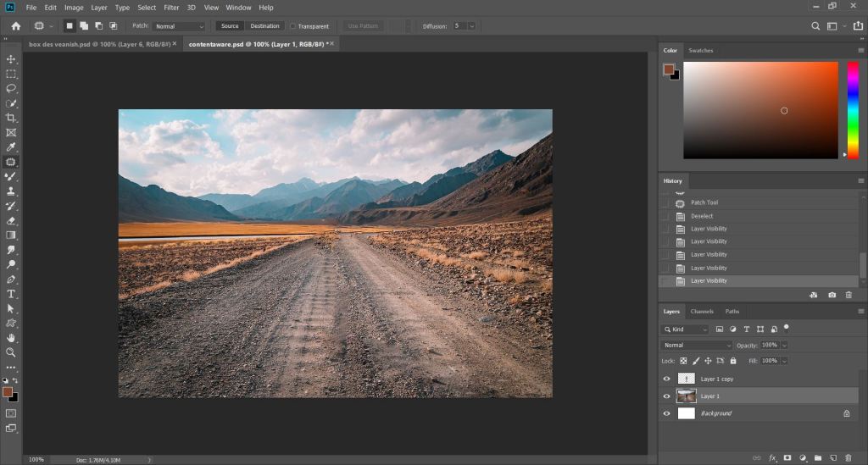This screenshot has height=465, width=868.
Task: Toggle visibility of the Background layer
Action: point(666,413)
